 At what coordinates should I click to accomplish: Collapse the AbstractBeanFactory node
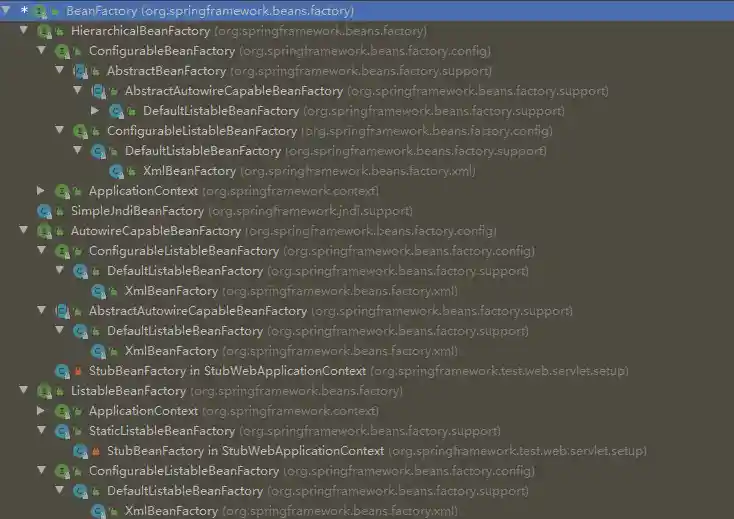point(59,70)
